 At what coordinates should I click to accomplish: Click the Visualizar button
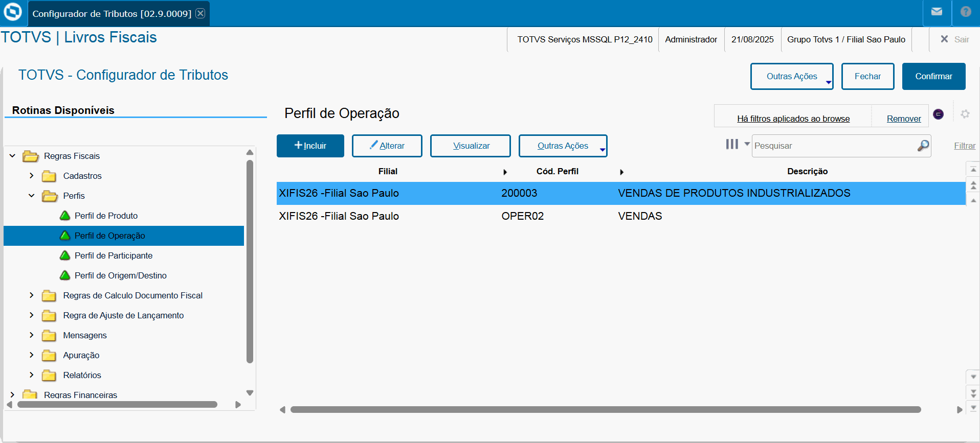coord(471,146)
